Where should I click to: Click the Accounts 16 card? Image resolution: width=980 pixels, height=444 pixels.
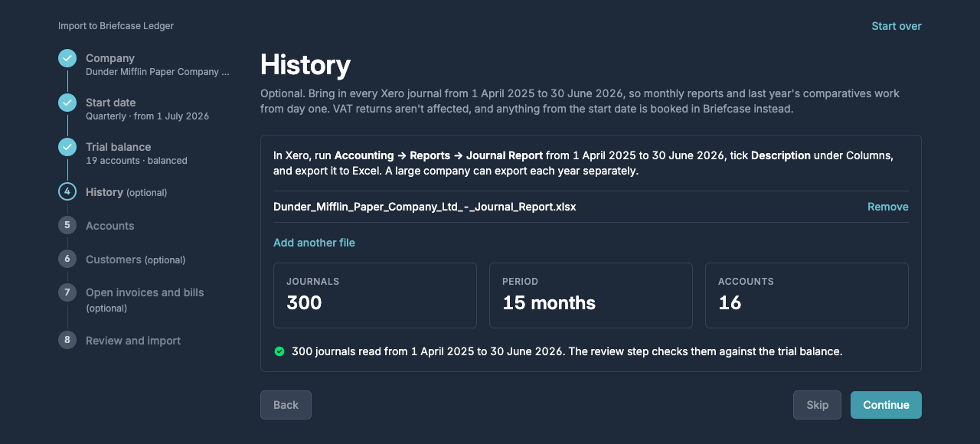tap(807, 295)
